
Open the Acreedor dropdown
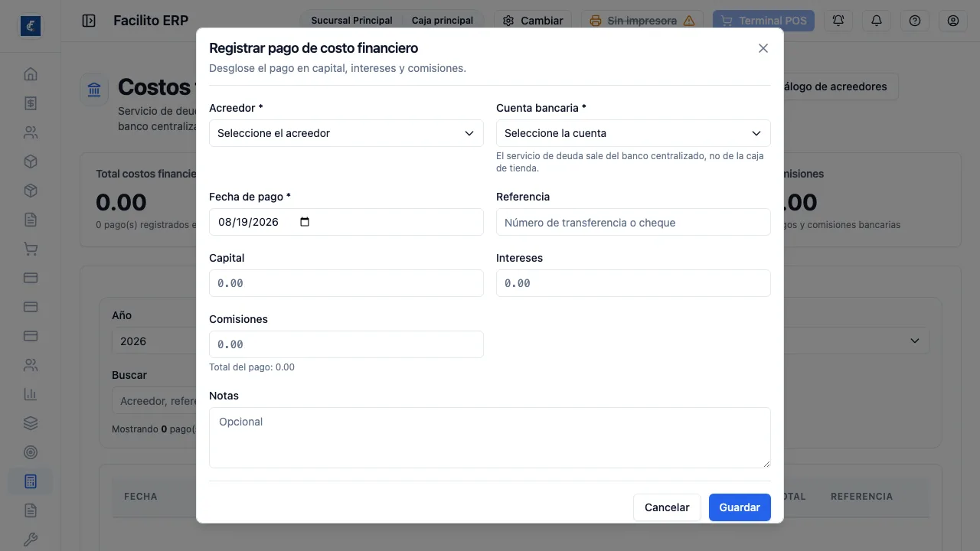click(x=346, y=133)
